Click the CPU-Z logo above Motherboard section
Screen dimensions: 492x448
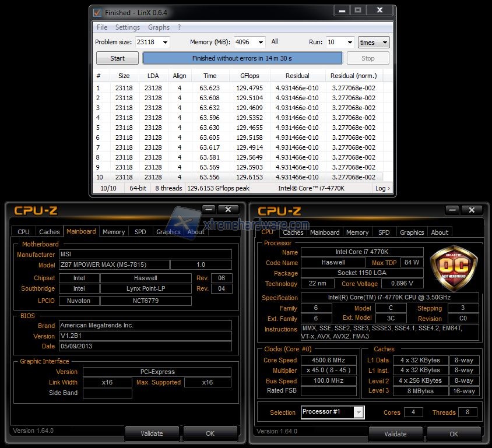[36, 211]
